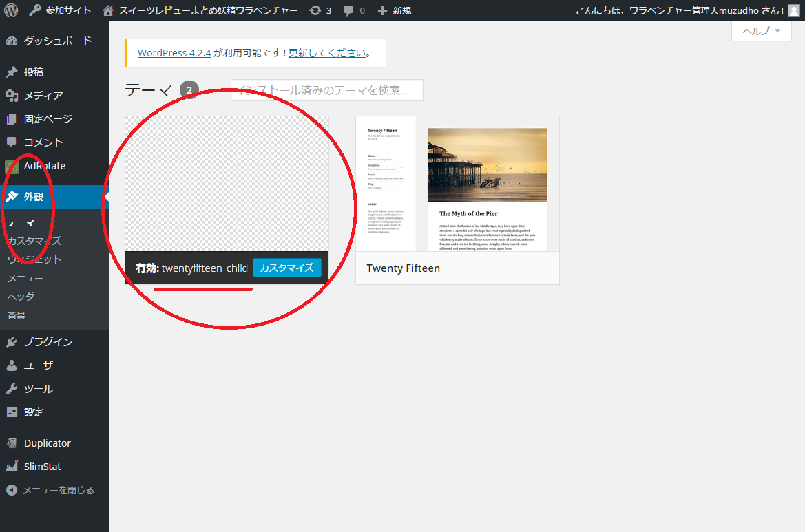This screenshot has height=532, width=805.
Task: Click the 更新してください update link
Action: pyautogui.click(x=328, y=53)
